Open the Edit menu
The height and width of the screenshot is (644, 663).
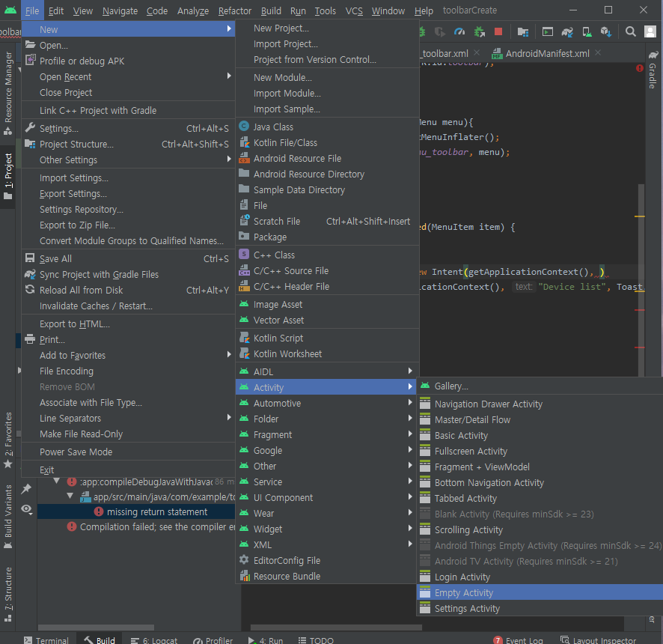[56, 10]
